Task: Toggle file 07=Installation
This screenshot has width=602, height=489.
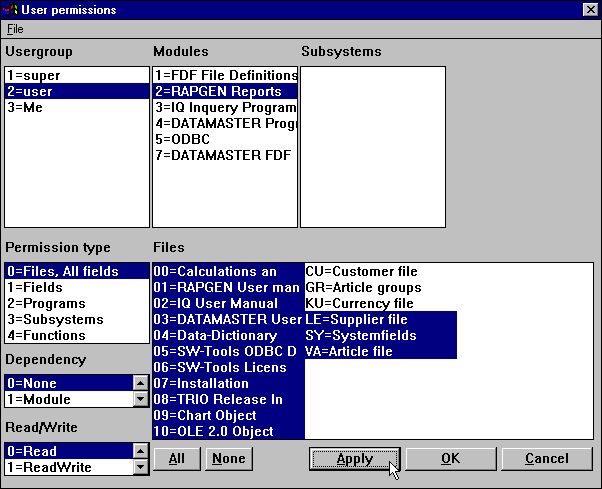Action: click(x=228, y=383)
